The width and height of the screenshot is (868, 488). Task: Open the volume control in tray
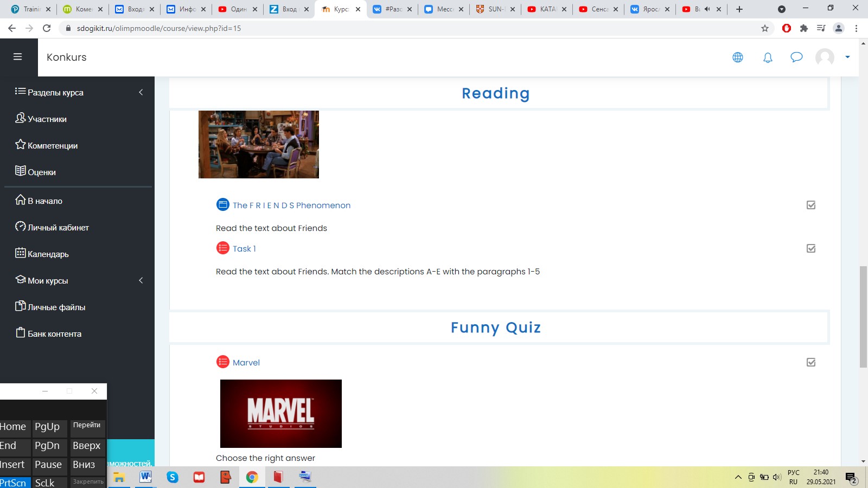(777, 477)
